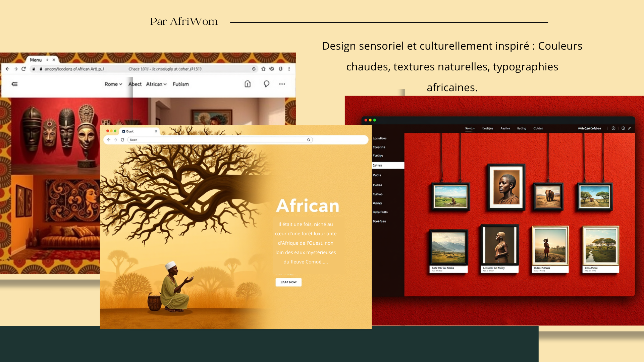Click the hamburger menu icon left of Rome
This screenshot has height=362, width=644.
point(14,84)
